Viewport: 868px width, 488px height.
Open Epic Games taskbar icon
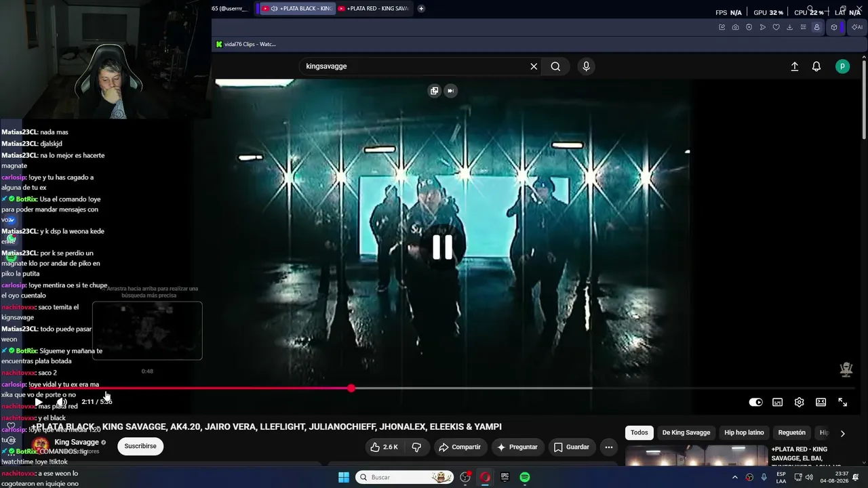[x=505, y=477]
